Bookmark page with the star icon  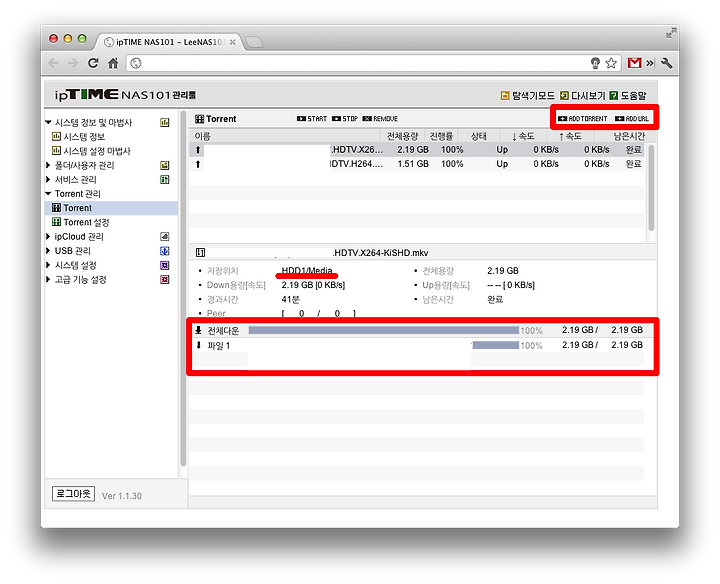pyautogui.click(x=611, y=63)
